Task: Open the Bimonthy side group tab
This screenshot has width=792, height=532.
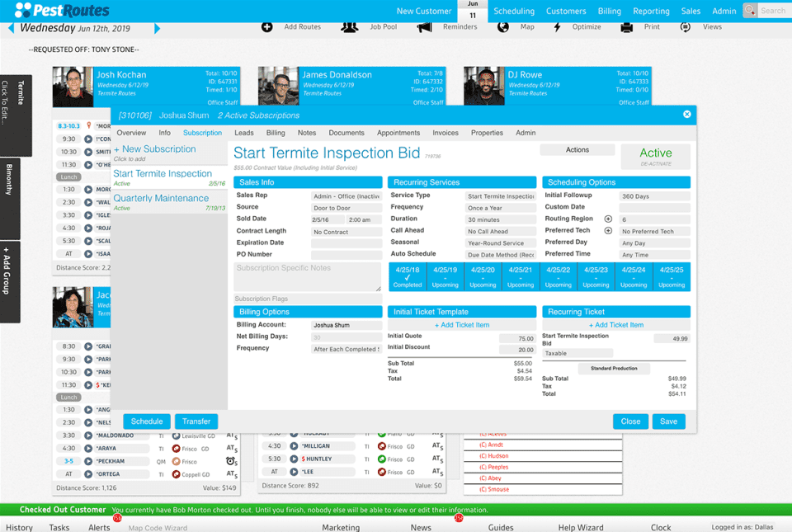Action: (10, 199)
